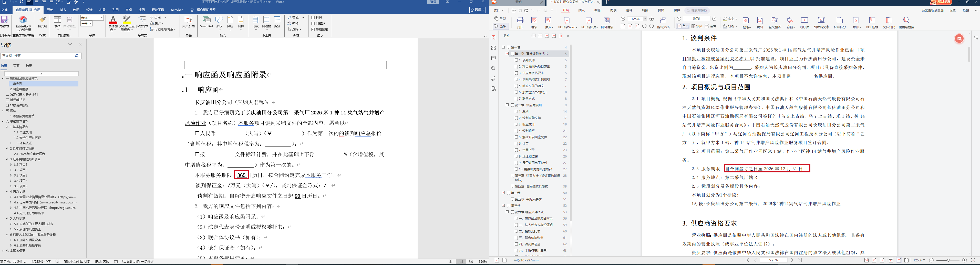Screen dimensions: 980x265
Task: Open the 宋体 font name dropdown
Action: [102, 17]
